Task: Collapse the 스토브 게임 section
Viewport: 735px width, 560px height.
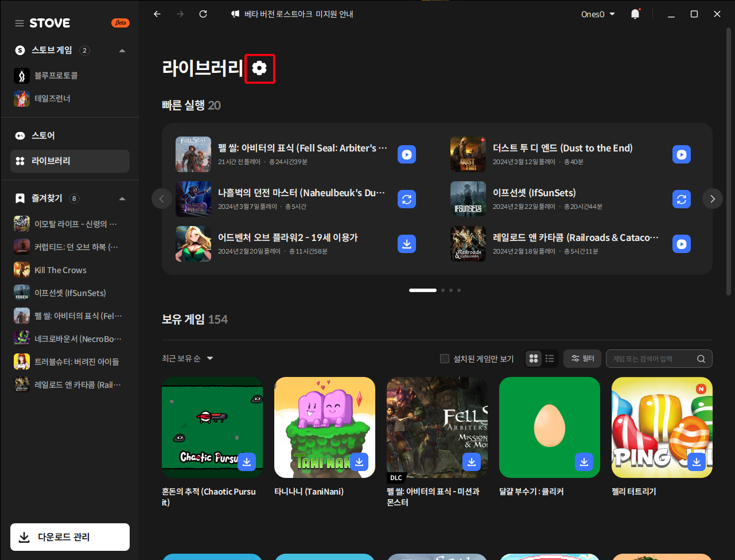Action: click(x=122, y=50)
